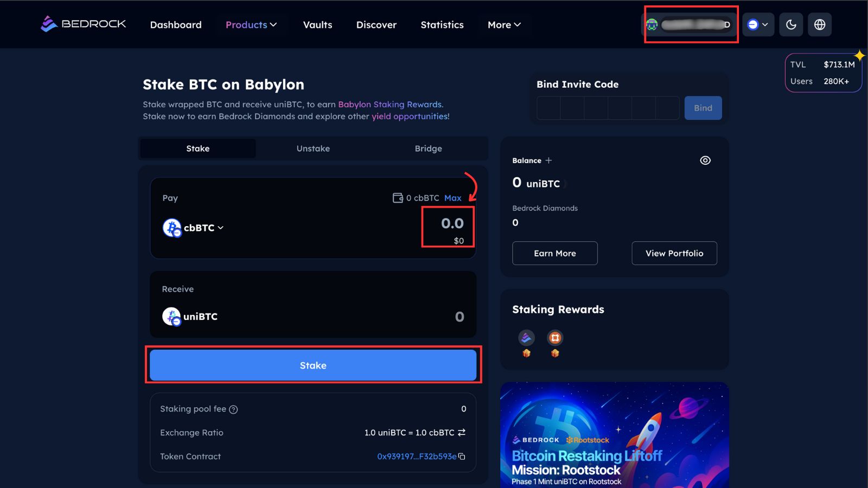Toggle balance visibility eye icon

coord(705,160)
